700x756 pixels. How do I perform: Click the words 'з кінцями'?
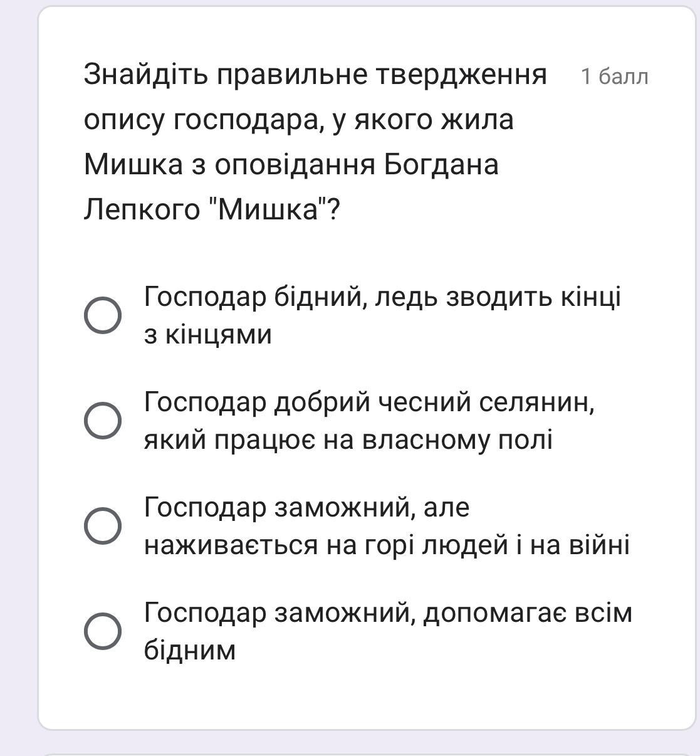pyautogui.click(x=207, y=335)
